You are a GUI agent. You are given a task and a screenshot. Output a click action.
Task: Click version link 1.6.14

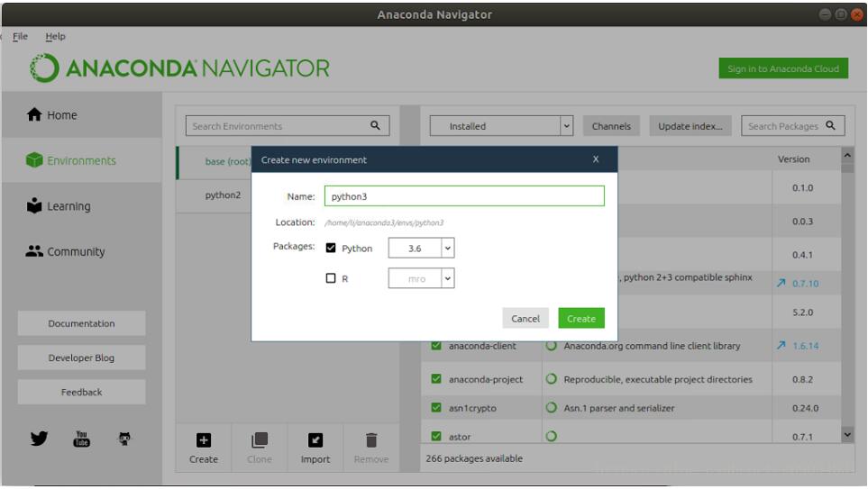coord(806,346)
